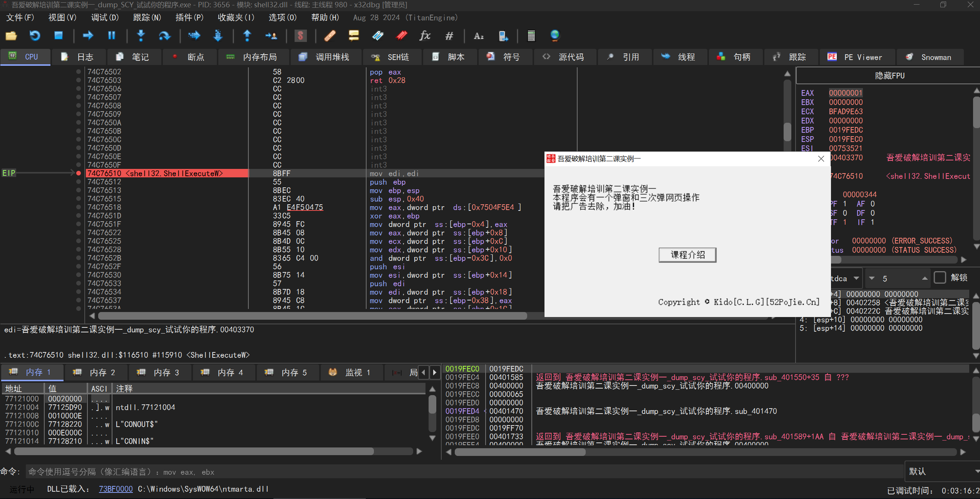Click the EAX register value 00000001
This screenshot has width=980, height=499.
point(846,93)
